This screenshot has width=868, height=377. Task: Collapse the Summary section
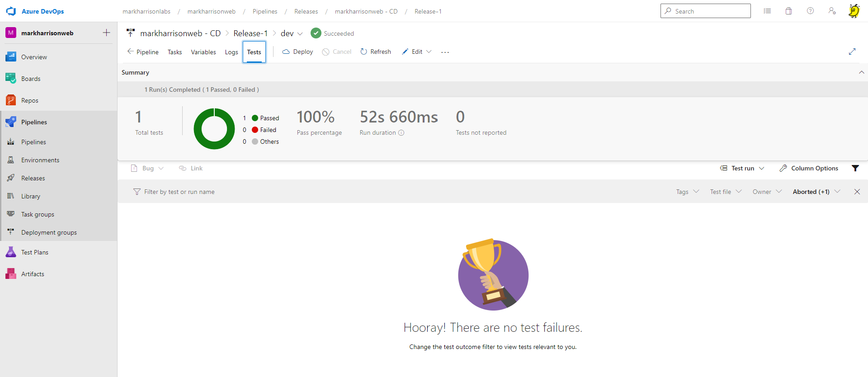[x=861, y=72]
